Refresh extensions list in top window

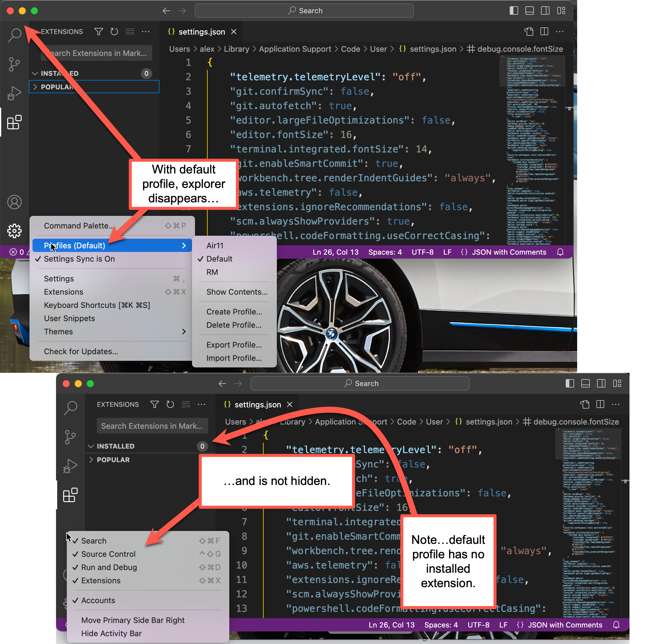[x=114, y=32]
